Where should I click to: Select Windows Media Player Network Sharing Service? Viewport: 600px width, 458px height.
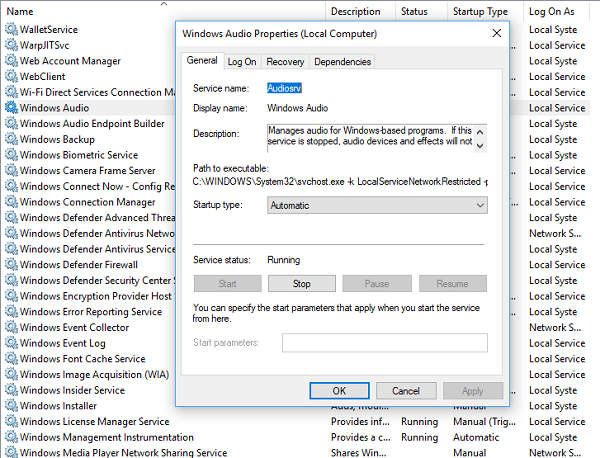coord(124,453)
